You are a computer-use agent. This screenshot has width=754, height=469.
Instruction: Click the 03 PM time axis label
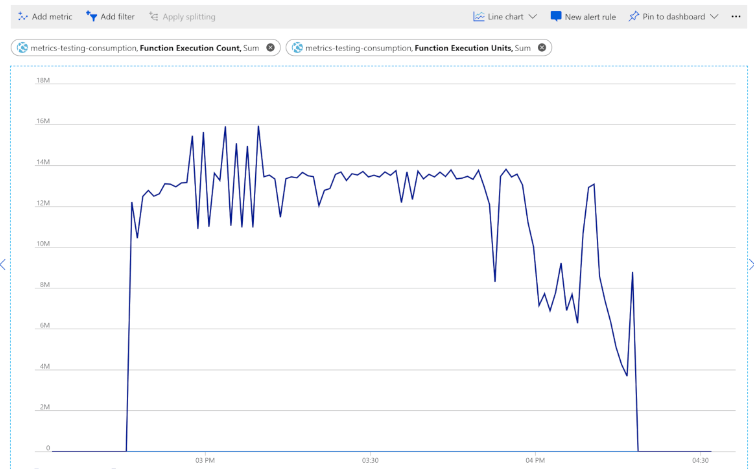click(x=205, y=460)
